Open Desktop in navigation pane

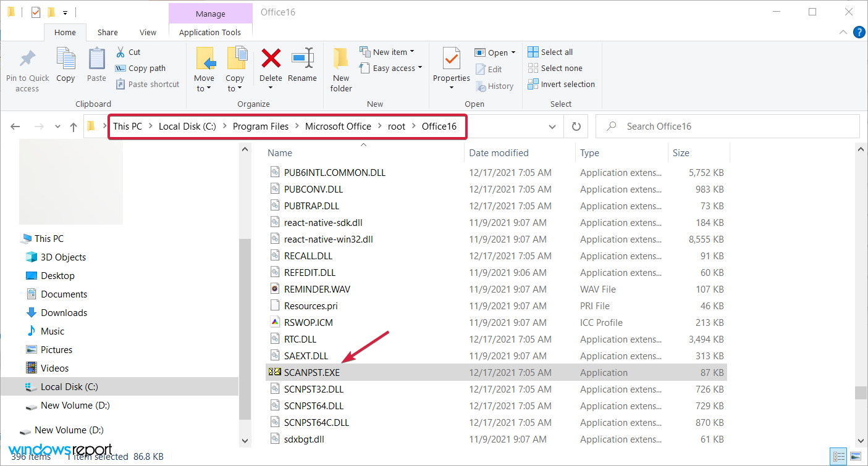[57, 276]
